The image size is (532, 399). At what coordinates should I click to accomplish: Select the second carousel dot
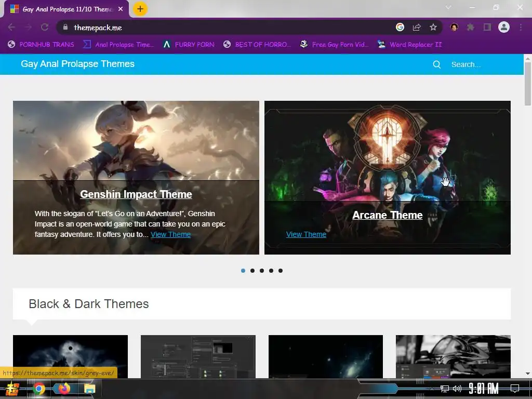(x=252, y=271)
